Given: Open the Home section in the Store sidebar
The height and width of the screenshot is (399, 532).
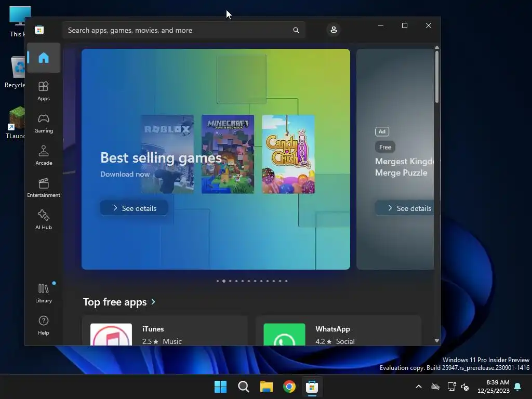Looking at the screenshot, I should click(x=44, y=58).
